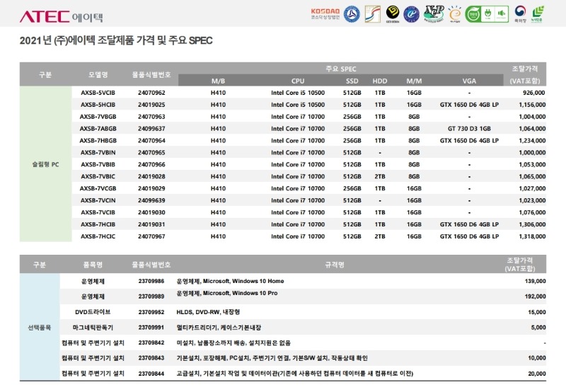Click the price 1,318,000

(532, 236)
